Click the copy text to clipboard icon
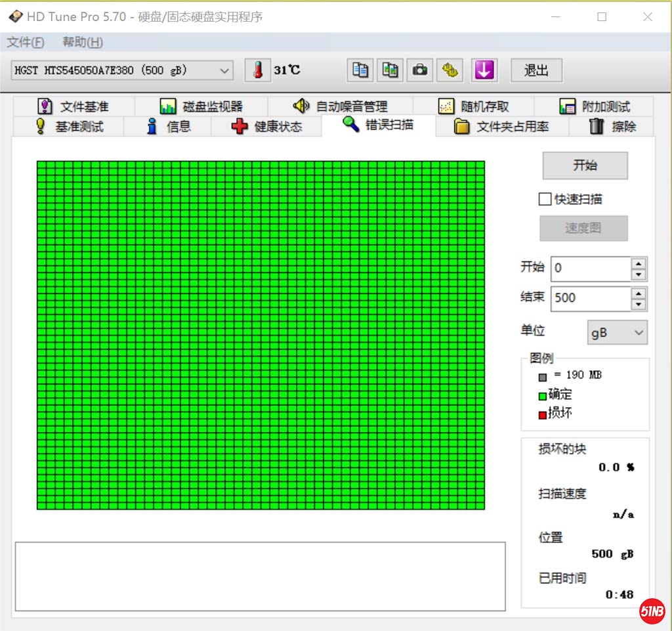 360,70
